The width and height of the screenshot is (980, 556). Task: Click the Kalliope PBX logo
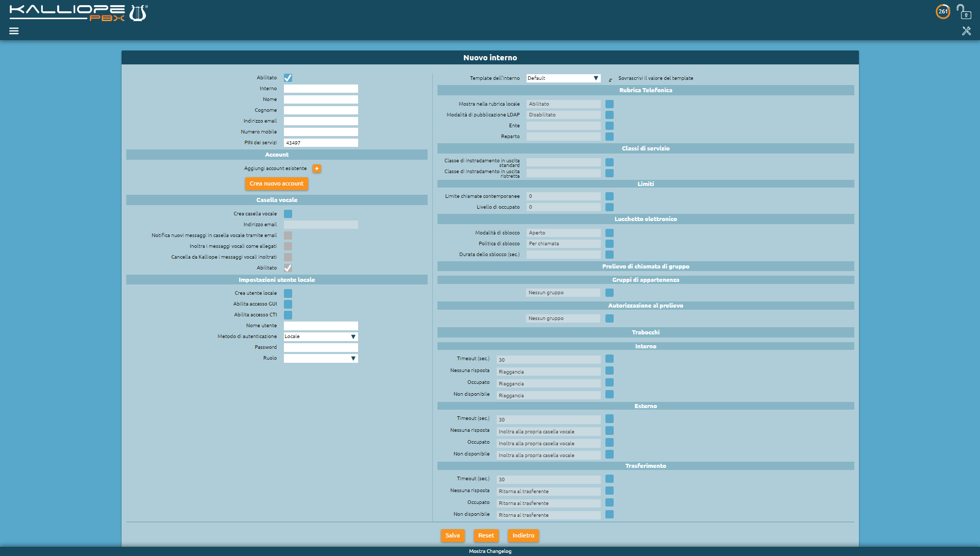click(x=78, y=13)
